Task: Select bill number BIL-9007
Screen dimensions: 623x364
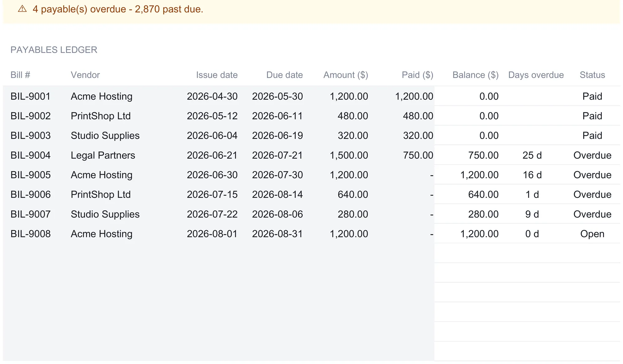Action: 31,214
